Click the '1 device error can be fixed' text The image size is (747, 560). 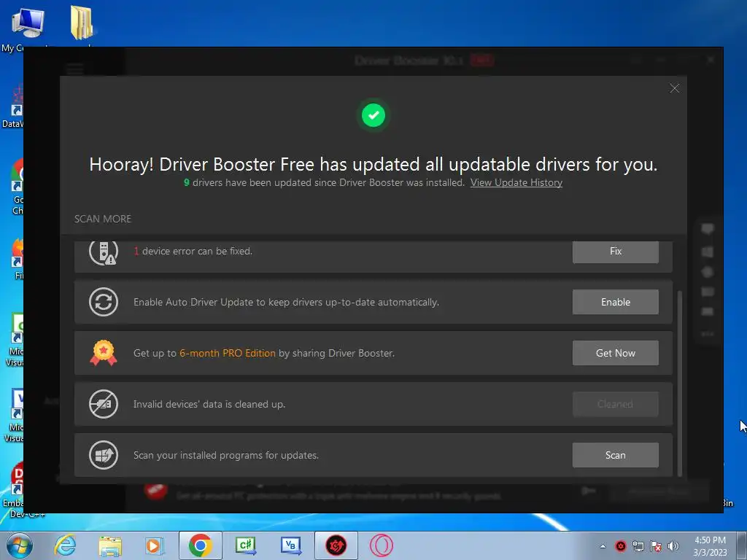[193, 251]
